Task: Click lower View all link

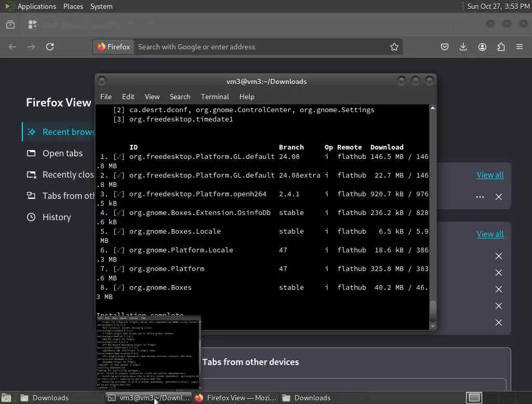Action: (x=490, y=234)
